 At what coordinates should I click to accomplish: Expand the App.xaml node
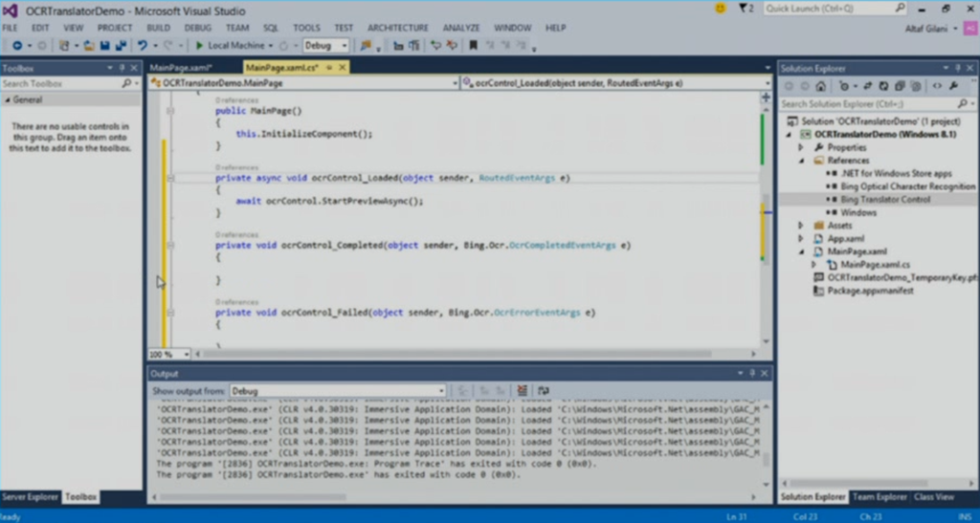coord(801,238)
